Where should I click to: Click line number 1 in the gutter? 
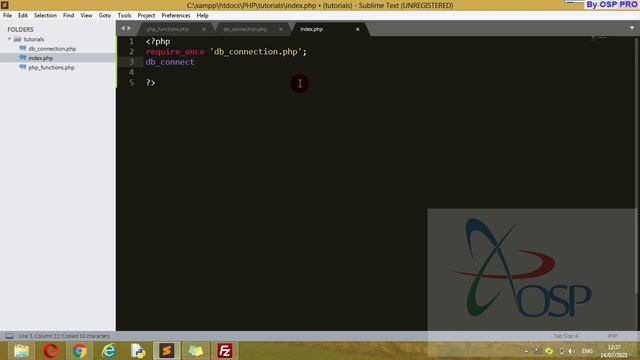click(131, 42)
